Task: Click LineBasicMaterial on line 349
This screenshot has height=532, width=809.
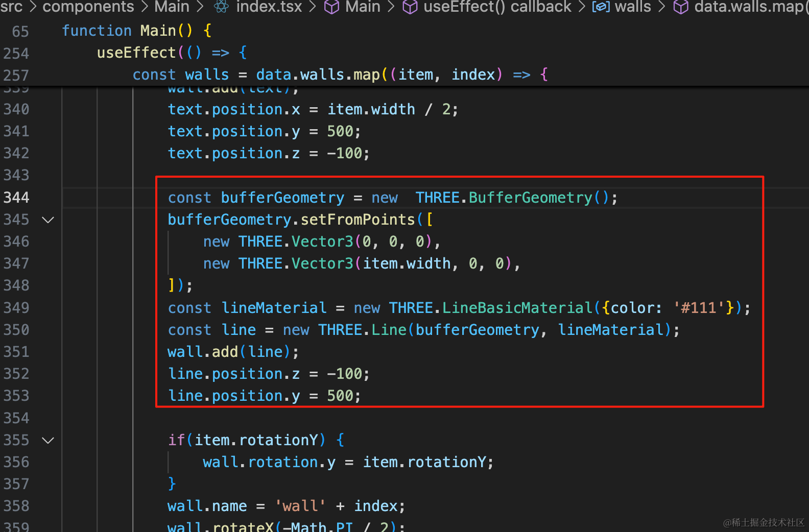Action: (x=517, y=308)
